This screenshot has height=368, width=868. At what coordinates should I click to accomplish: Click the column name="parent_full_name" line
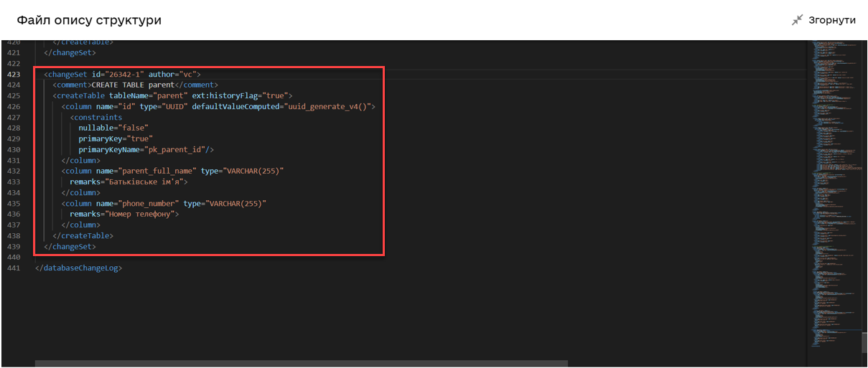pyautogui.click(x=173, y=171)
